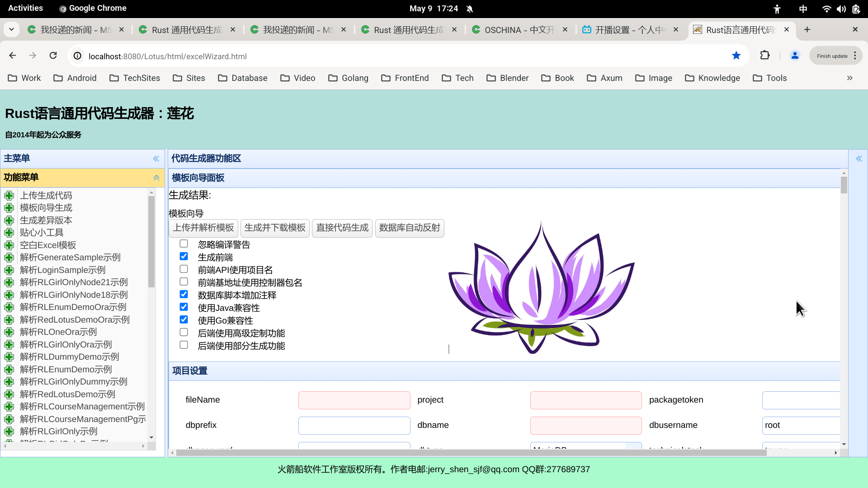This screenshot has width=868, height=488.
Task: Click the 上传并解析模板 button
Action: pos(203,228)
